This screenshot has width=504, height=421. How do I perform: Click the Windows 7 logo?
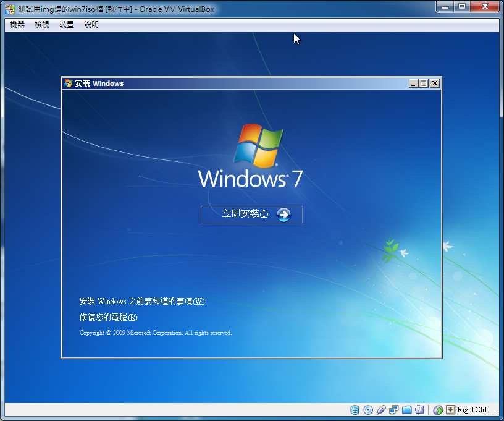[251, 156]
